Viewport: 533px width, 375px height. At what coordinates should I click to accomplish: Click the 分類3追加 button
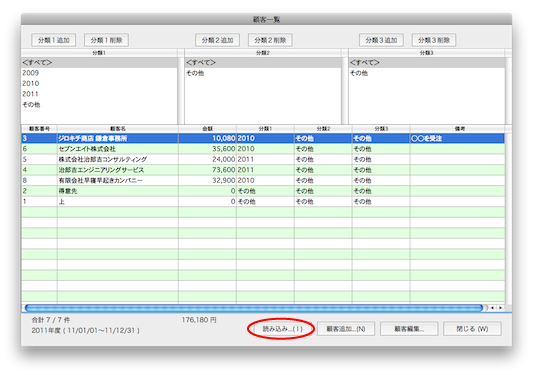(x=381, y=40)
